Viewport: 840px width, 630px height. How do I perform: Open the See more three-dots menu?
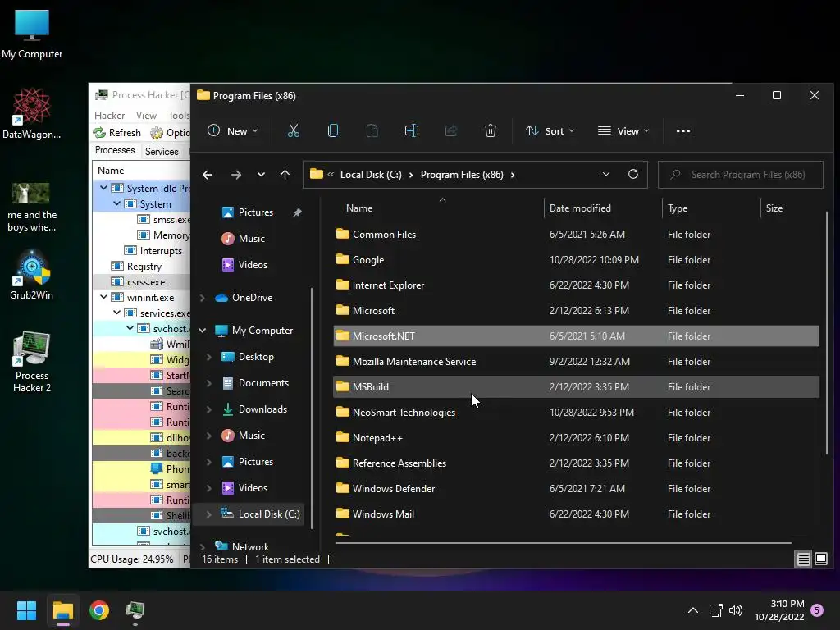[x=683, y=130]
